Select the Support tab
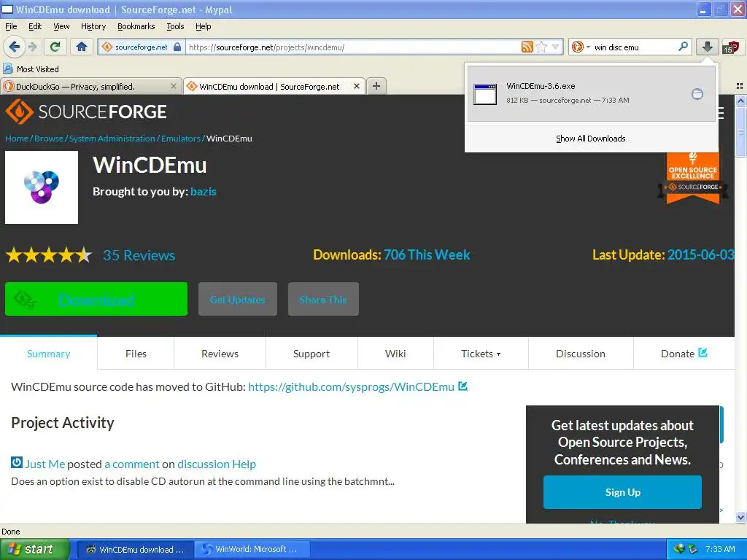The width and height of the screenshot is (747, 560). (x=311, y=354)
